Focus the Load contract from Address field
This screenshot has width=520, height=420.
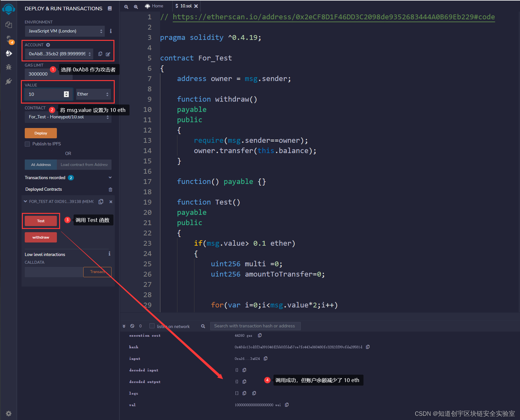(x=84, y=165)
